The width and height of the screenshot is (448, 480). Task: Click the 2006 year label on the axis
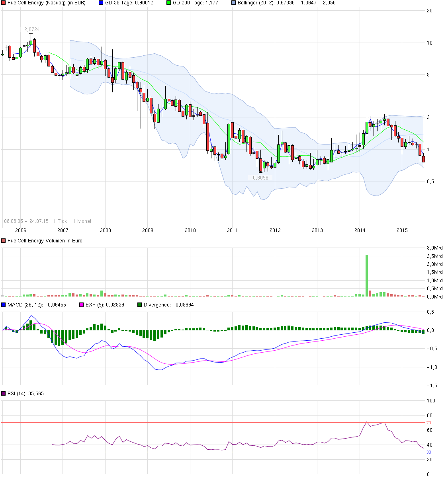click(x=20, y=230)
